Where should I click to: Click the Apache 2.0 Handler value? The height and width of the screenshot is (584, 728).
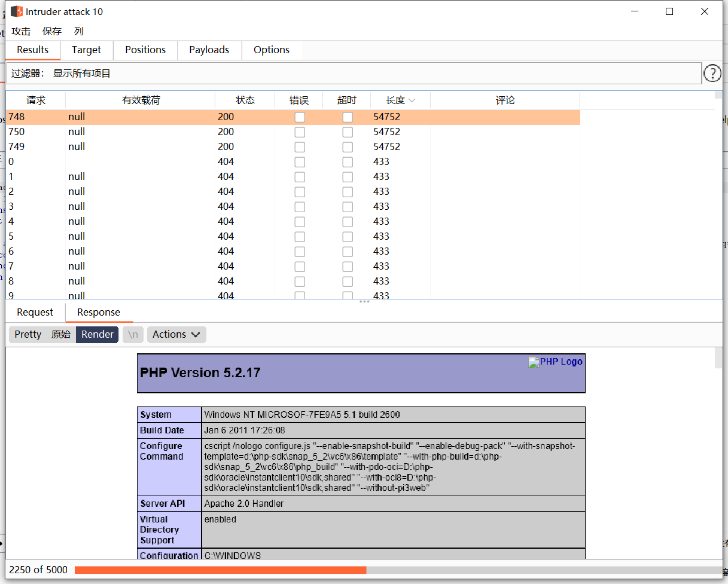pyautogui.click(x=244, y=504)
